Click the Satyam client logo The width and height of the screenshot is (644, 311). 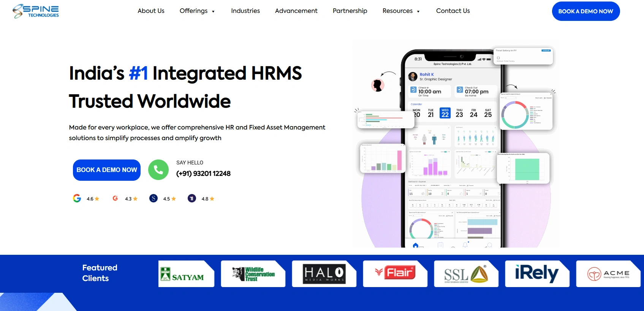(x=186, y=274)
